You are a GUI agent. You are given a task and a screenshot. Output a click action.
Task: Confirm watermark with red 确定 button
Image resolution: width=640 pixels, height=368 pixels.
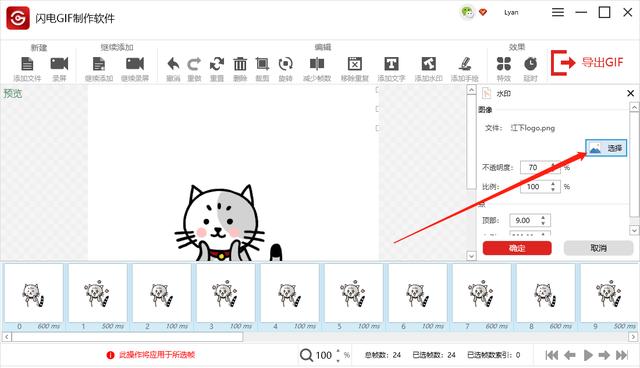tap(517, 248)
